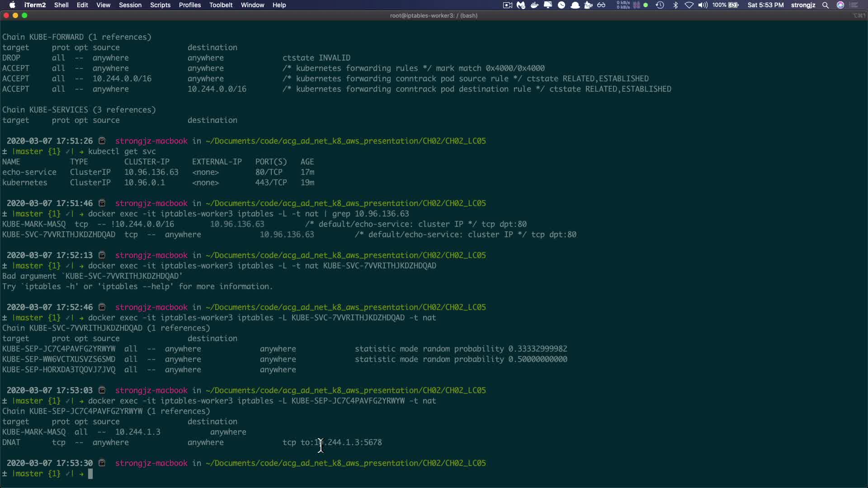Click the Docker whale menu bar icon

tap(534, 5)
